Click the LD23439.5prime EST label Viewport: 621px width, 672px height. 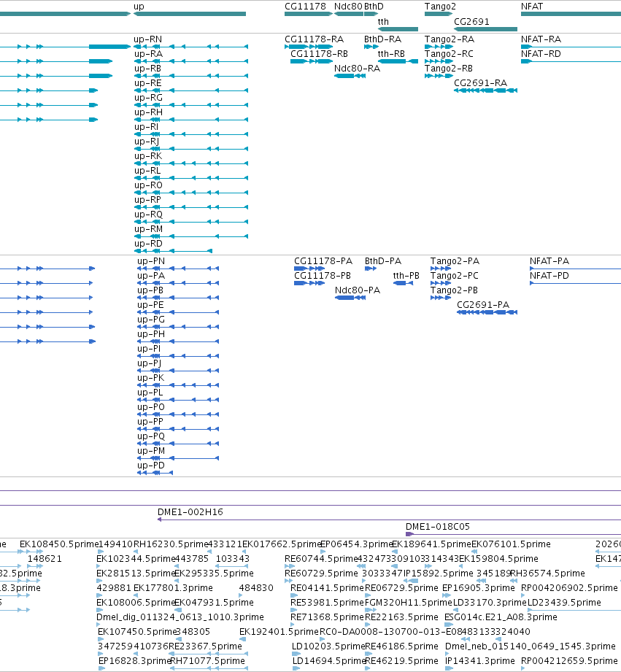click(x=564, y=602)
